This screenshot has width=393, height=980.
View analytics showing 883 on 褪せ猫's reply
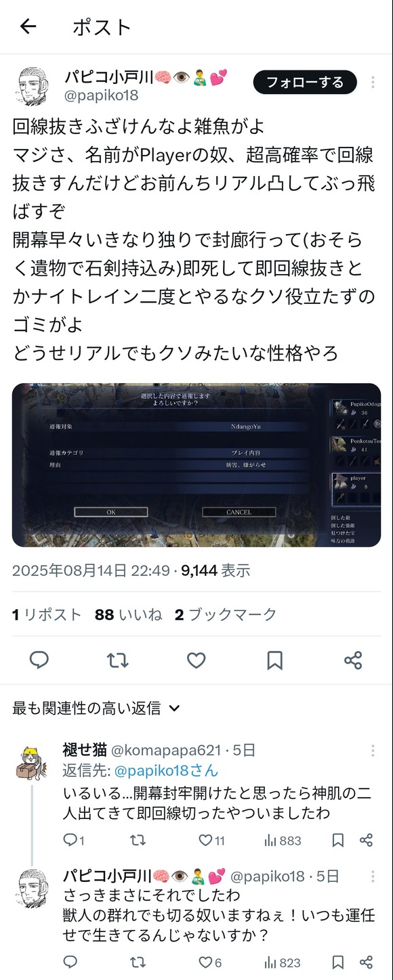click(x=282, y=841)
